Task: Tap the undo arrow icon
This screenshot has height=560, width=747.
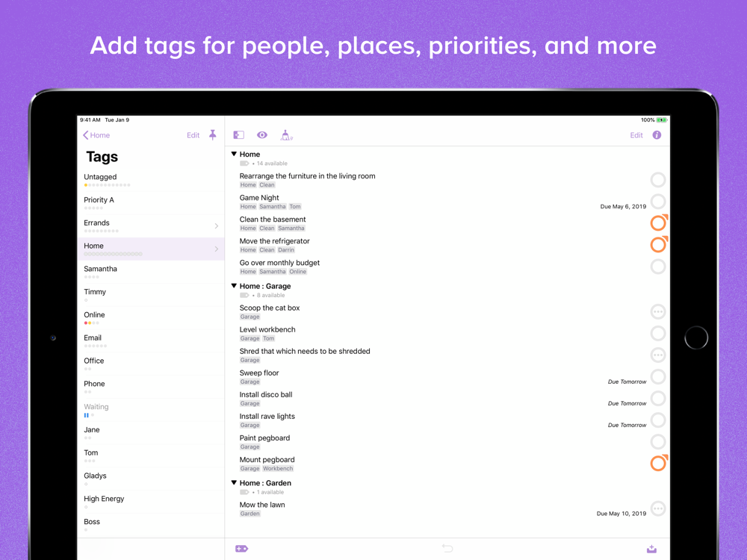Action: pos(447,549)
